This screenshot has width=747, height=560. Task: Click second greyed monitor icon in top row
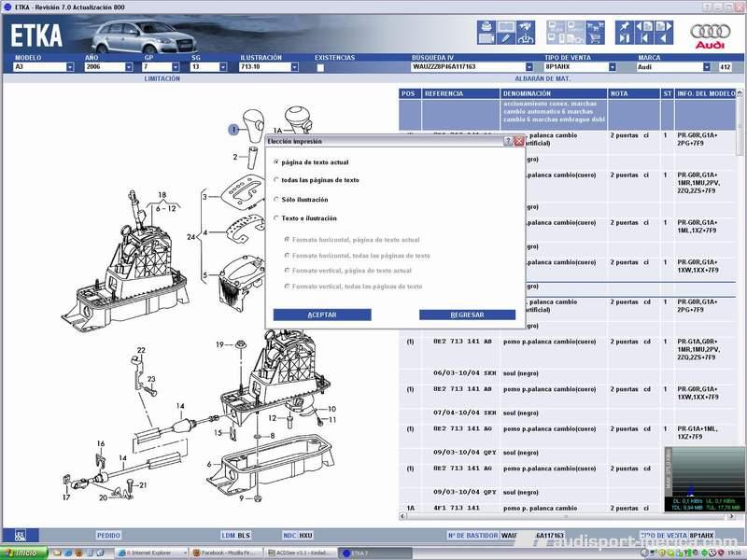(x=575, y=26)
